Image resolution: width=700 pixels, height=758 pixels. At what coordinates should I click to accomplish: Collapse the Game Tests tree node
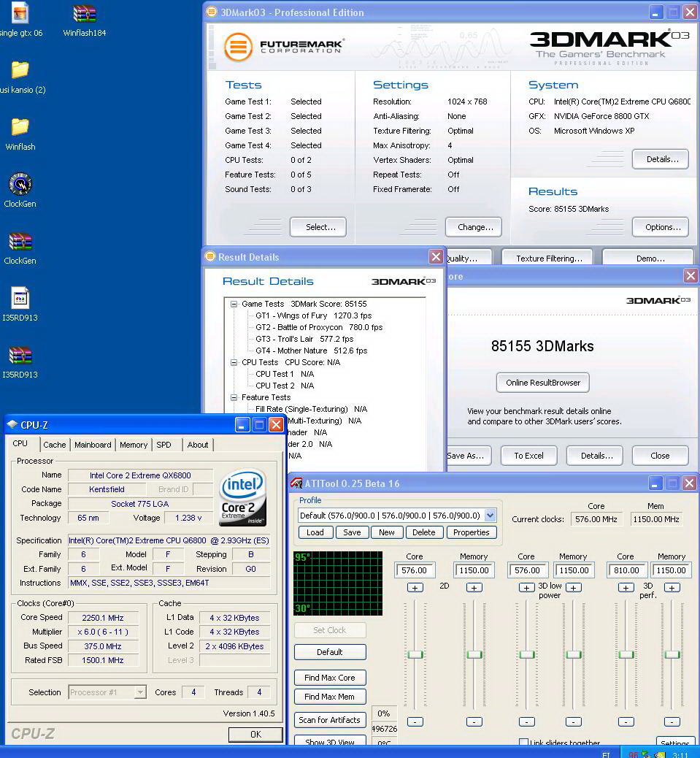click(x=234, y=304)
